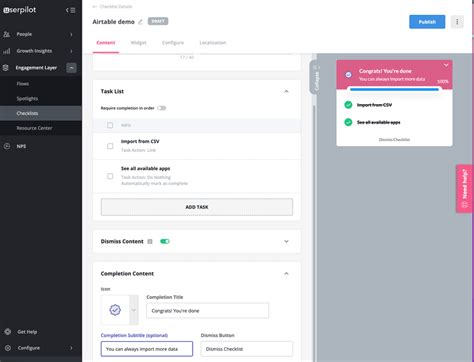
Task: Click the Get Help icon
Action: 7,332
